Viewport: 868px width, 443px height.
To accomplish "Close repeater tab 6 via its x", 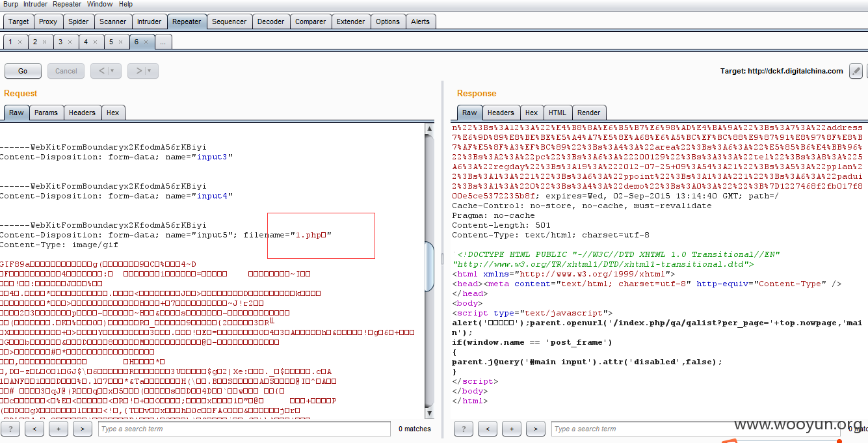I will pyautogui.click(x=146, y=42).
